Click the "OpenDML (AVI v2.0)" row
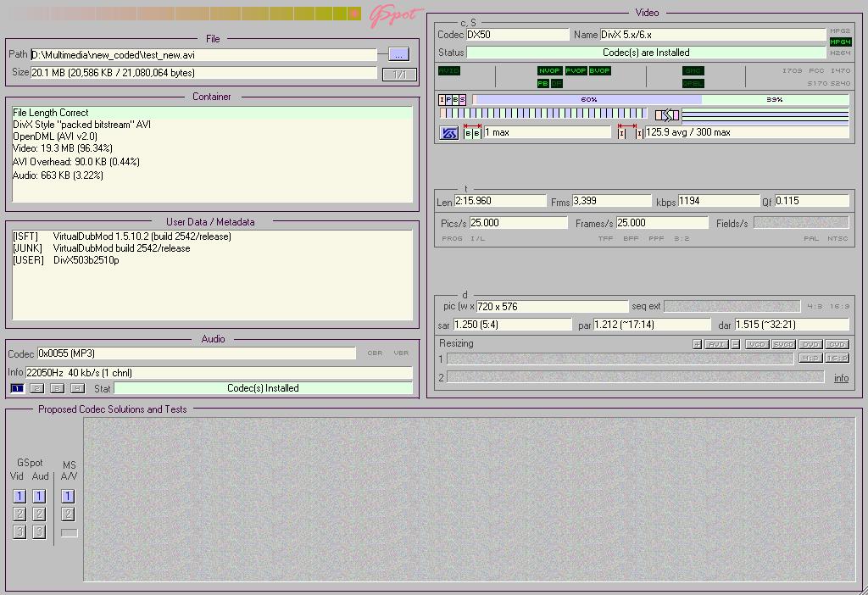 click(213, 136)
